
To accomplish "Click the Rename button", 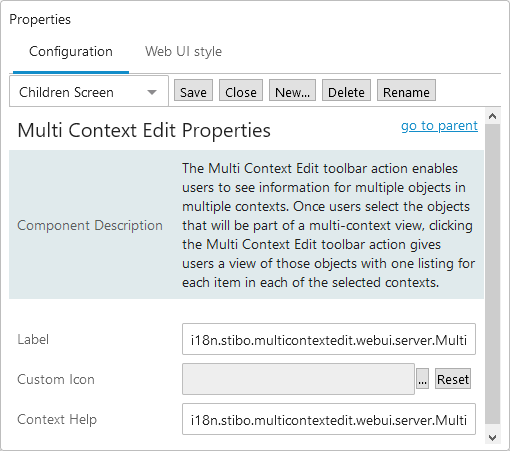I will point(406,90).
